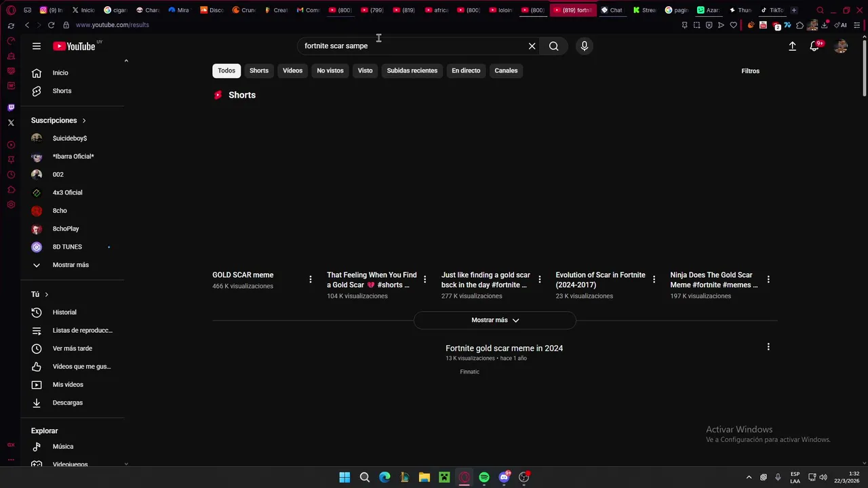The width and height of the screenshot is (868, 488).
Task: Open the Finnatic channel link
Action: click(469, 371)
